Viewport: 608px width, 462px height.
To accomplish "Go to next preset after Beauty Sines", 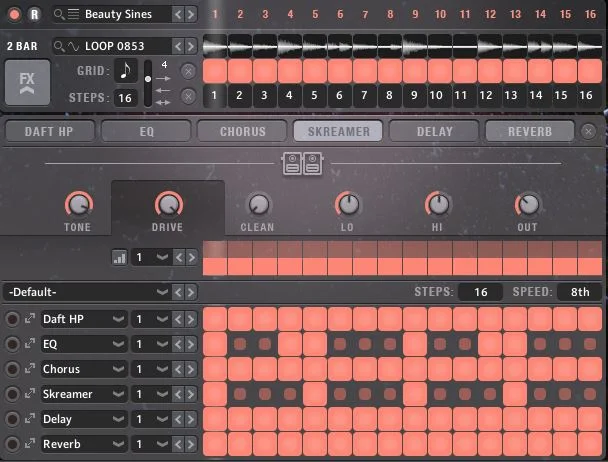I will (191, 15).
